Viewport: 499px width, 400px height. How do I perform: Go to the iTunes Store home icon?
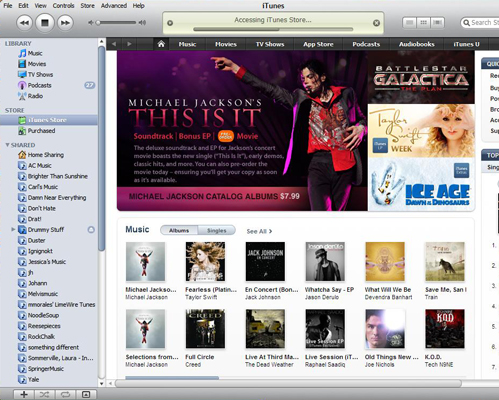pyautogui.click(x=161, y=44)
